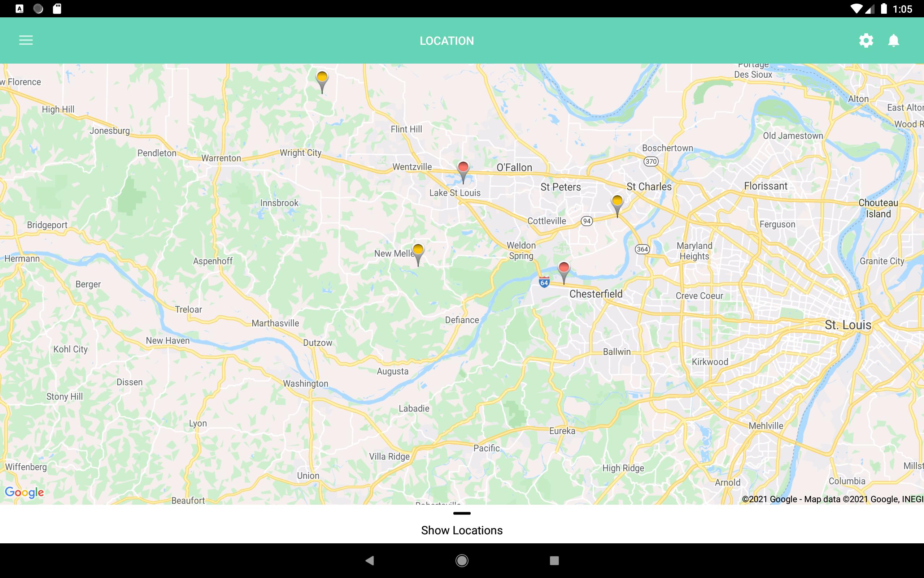Tap the Android back navigation button
The width and height of the screenshot is (924, 578).
(369, 560)
